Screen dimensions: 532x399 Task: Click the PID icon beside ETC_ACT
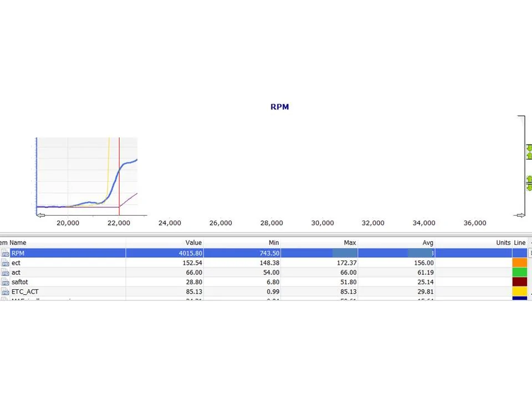[x=5, y=291]
